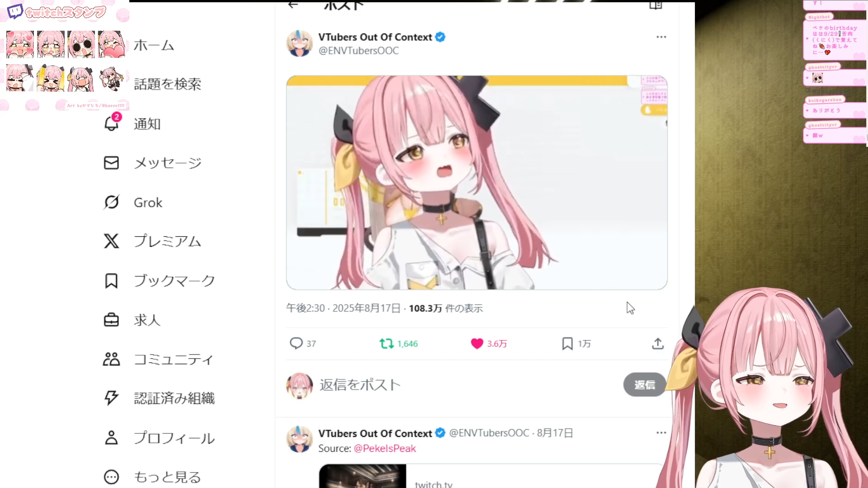This screenshot has width=868, height=488.
Task: Expand the もっと見る more options item
Action: click(x=152, y=477)
